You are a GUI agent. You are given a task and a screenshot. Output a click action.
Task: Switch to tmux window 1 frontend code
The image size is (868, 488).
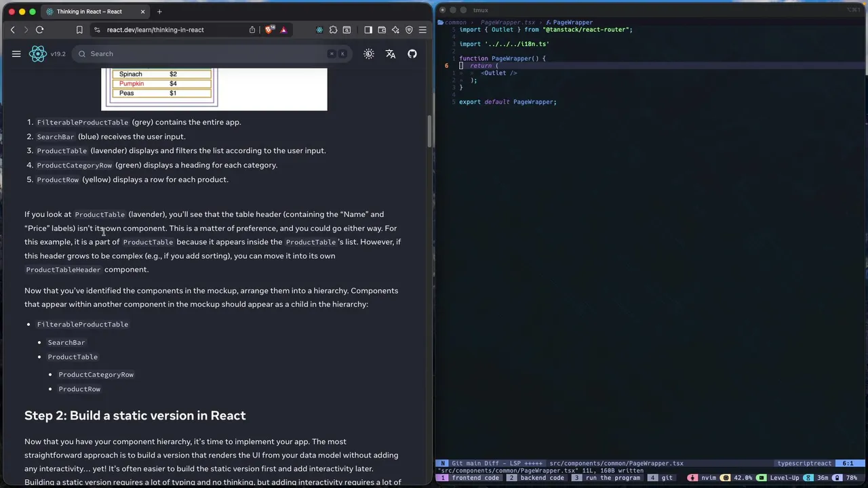point(471,478)
